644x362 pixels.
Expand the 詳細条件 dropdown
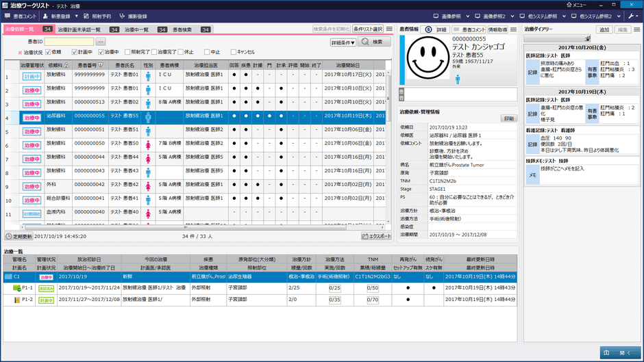point(343,42)
